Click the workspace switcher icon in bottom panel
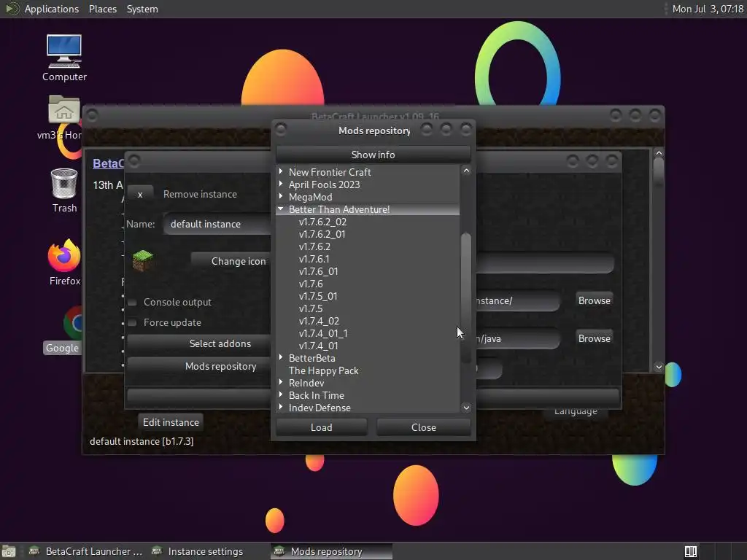747x560 pixels. [x=690, y=551]
